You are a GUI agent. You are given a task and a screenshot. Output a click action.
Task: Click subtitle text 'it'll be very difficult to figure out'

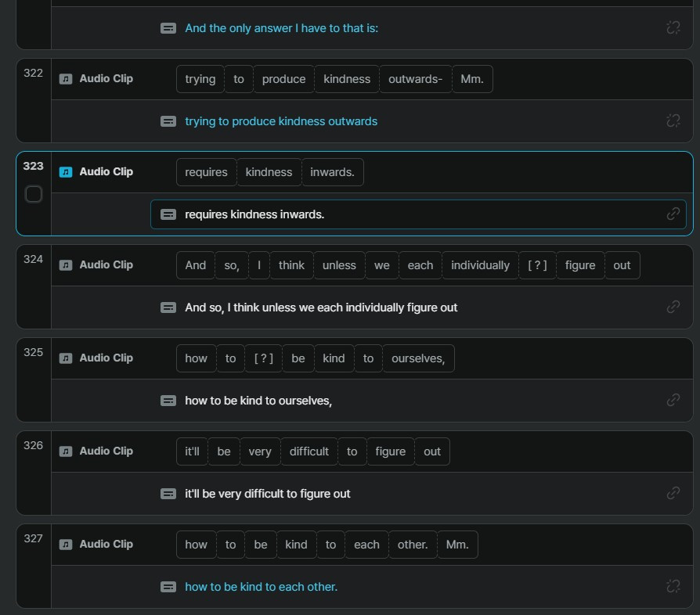pos(268,494)
